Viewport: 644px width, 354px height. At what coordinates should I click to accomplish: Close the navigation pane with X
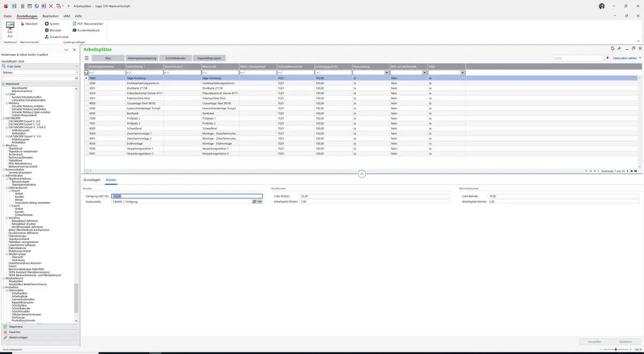pos(74,50)
